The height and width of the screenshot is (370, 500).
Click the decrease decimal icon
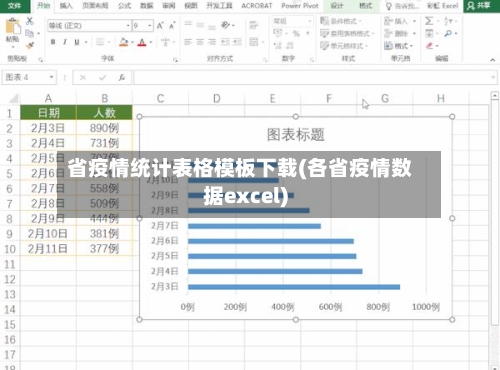point(290,45)
